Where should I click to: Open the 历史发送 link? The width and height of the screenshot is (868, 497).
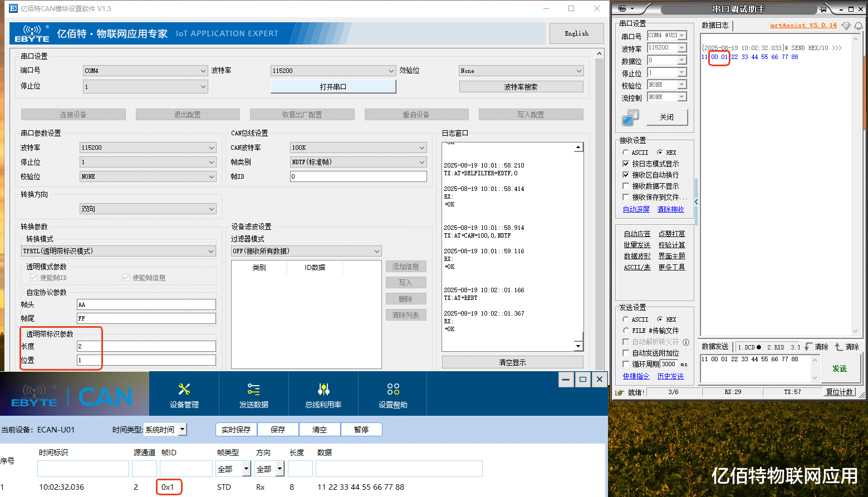[x=671, y=376]
